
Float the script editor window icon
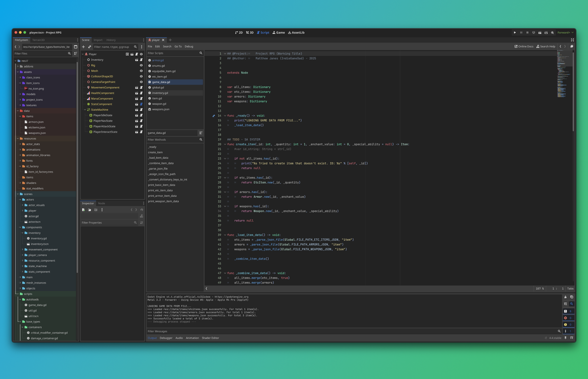[x=572, y=47]
